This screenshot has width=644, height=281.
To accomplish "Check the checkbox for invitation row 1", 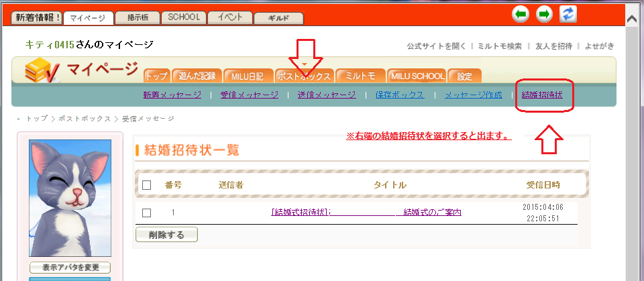I will coord(147,213).
